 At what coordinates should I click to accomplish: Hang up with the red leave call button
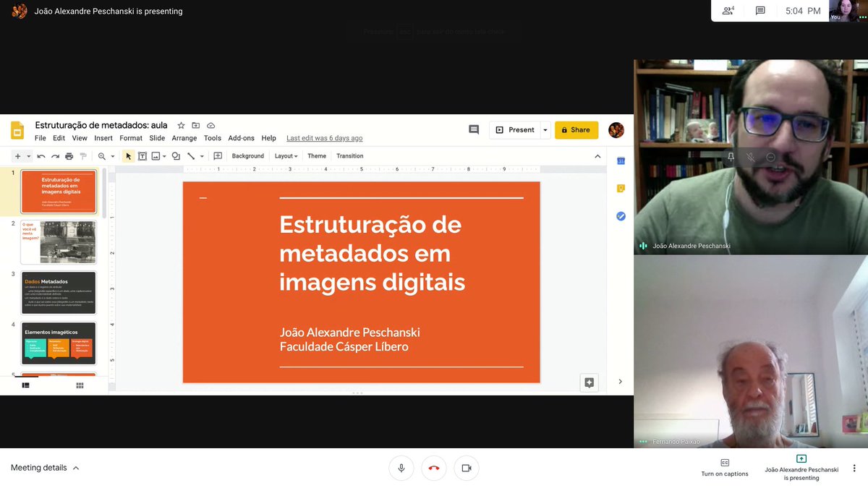click(434, 468)
